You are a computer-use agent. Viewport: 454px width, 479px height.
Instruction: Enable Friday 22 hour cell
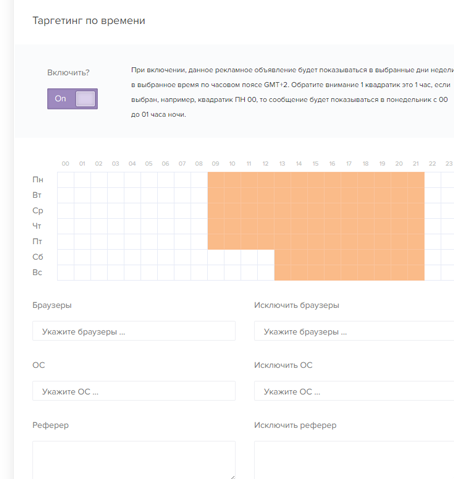(x=433, y=242)
